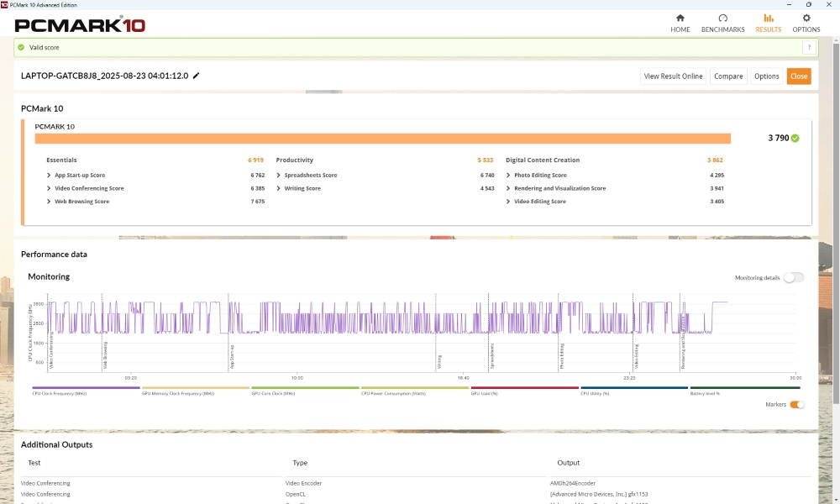Click the Photo Editing value 4 295

point(717,176)
